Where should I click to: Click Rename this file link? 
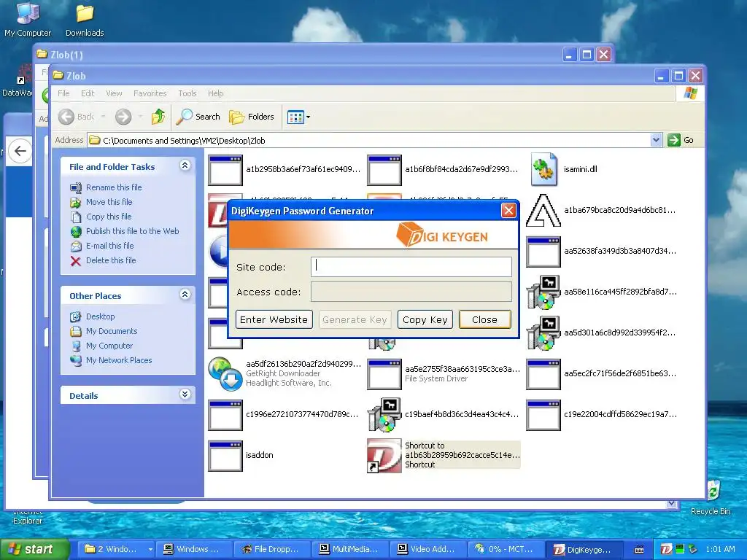[114, 187]
